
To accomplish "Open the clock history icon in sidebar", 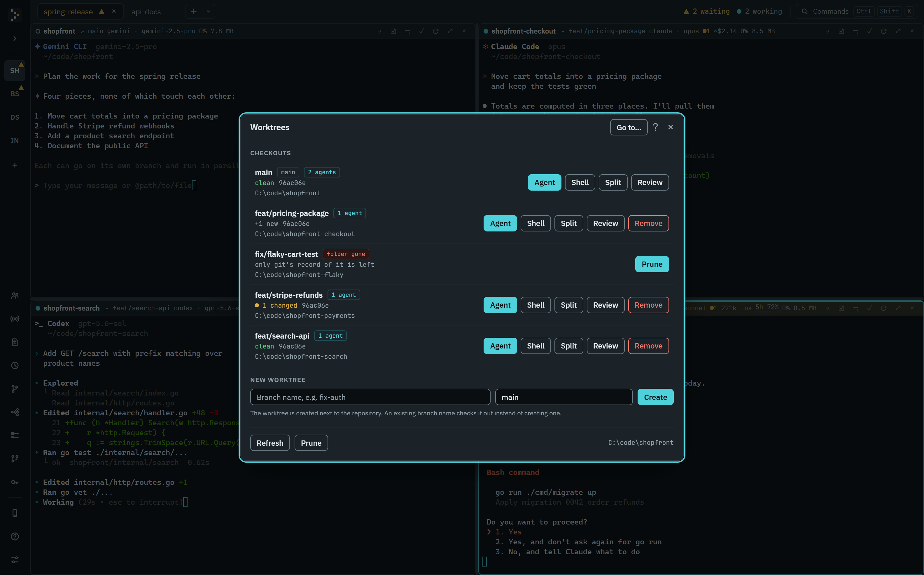I will point(15,365).
